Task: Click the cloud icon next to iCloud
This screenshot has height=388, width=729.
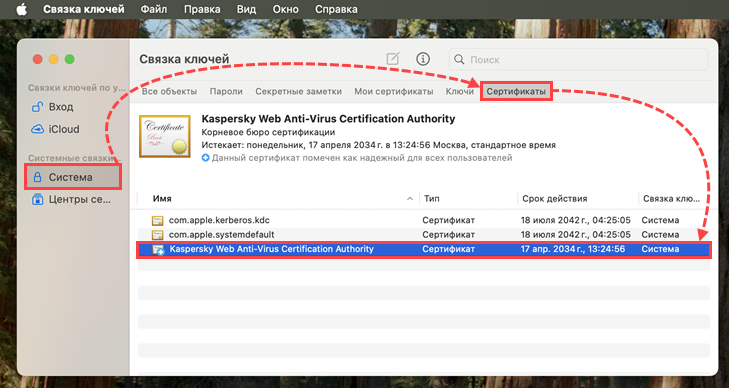Action: point(37,129)
